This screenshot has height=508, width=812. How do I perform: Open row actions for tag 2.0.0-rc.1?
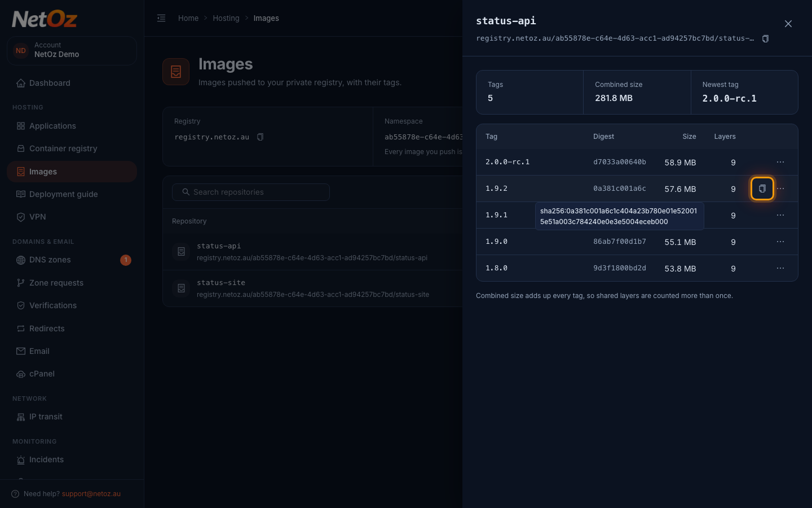pyautogui.click(x=780, y=162)
